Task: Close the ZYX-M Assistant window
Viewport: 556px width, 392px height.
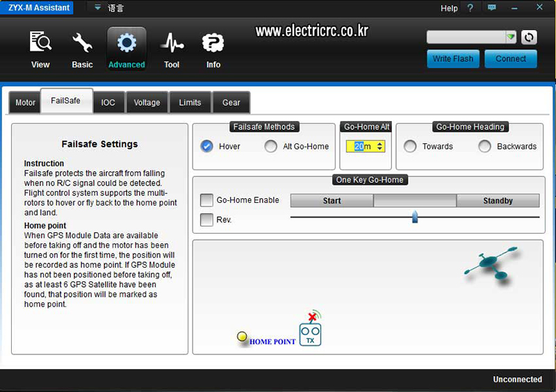Action: (539, 7)
